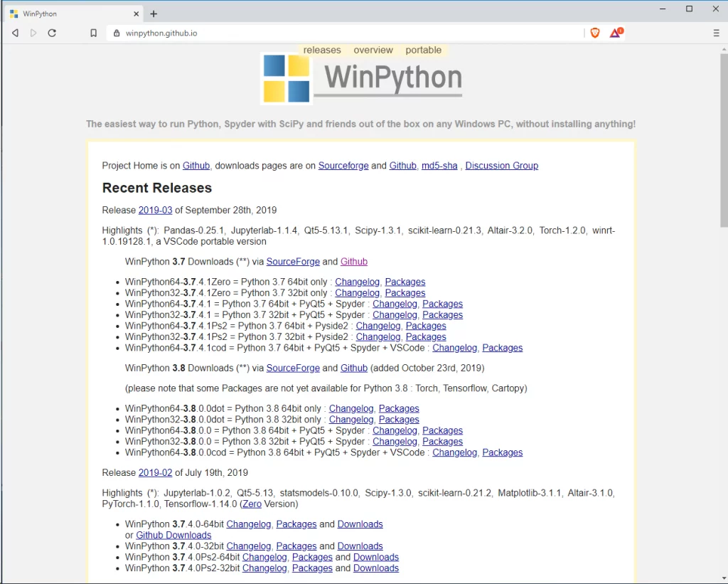728x584 pixels.
Task: Open Changelog for WinPython64-3.8.0.0dot
Action: point(351,408)
